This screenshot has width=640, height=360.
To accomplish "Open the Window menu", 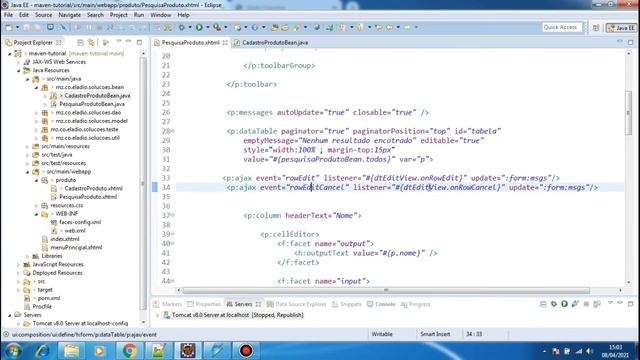I will tap(160, 15).
